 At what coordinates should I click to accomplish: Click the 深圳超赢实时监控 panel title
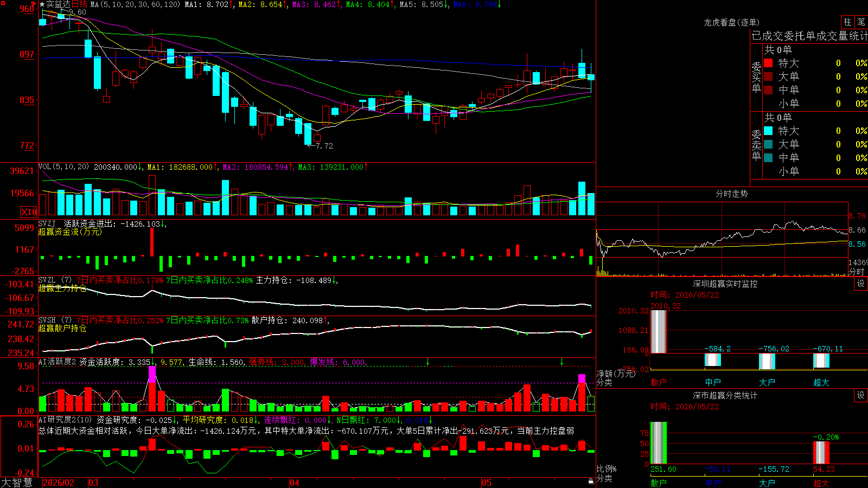725,284
